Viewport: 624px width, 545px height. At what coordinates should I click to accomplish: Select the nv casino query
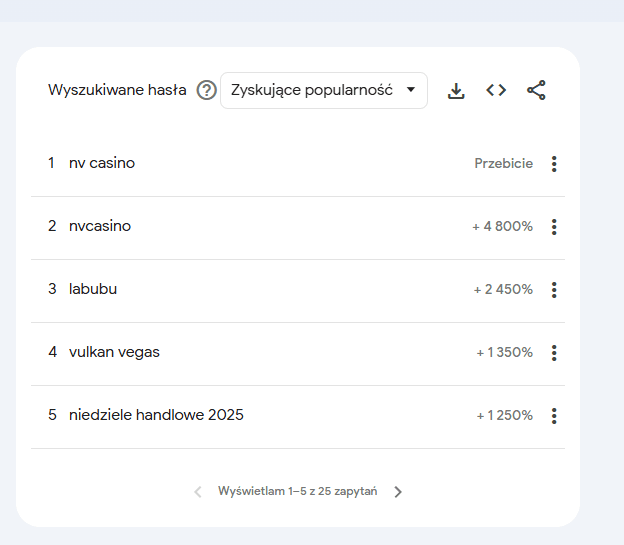(102, 163)
